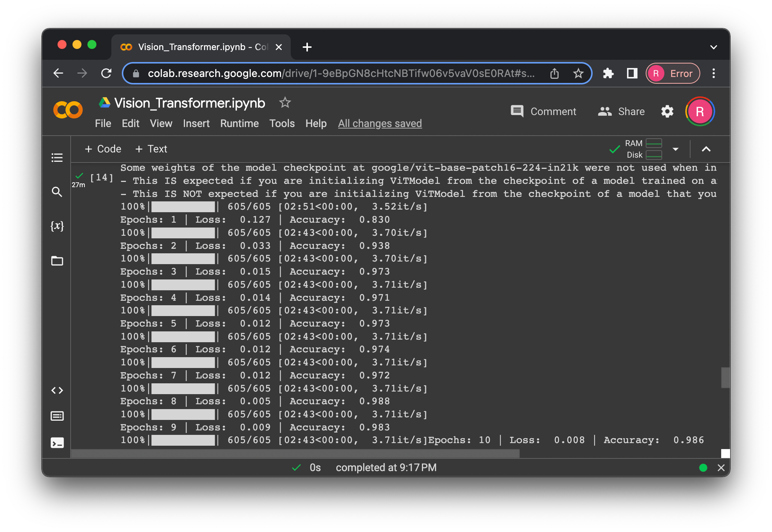
Task: Expand the RAM and Disk dropdown arrow
Action: (x=675, y=149)
